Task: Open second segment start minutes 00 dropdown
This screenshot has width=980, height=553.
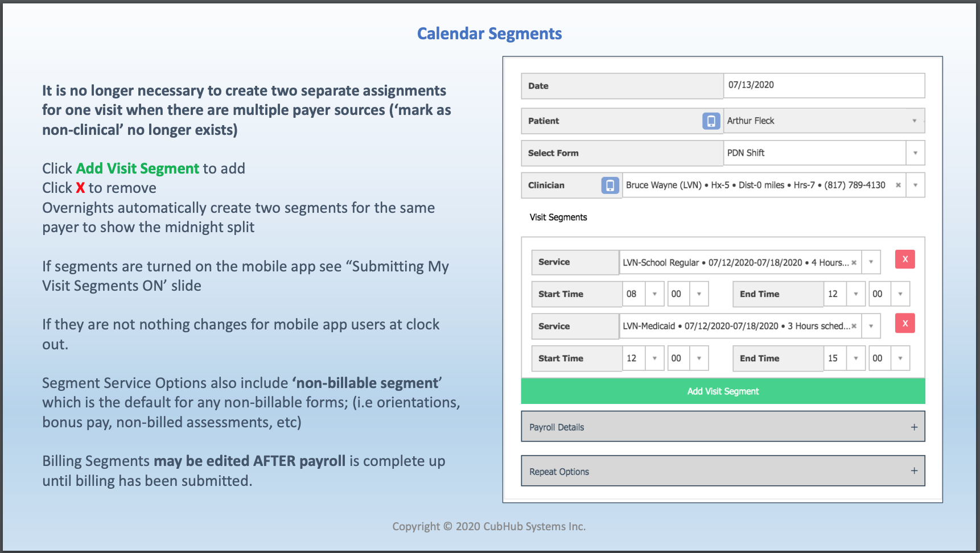Action: [699, 358]
